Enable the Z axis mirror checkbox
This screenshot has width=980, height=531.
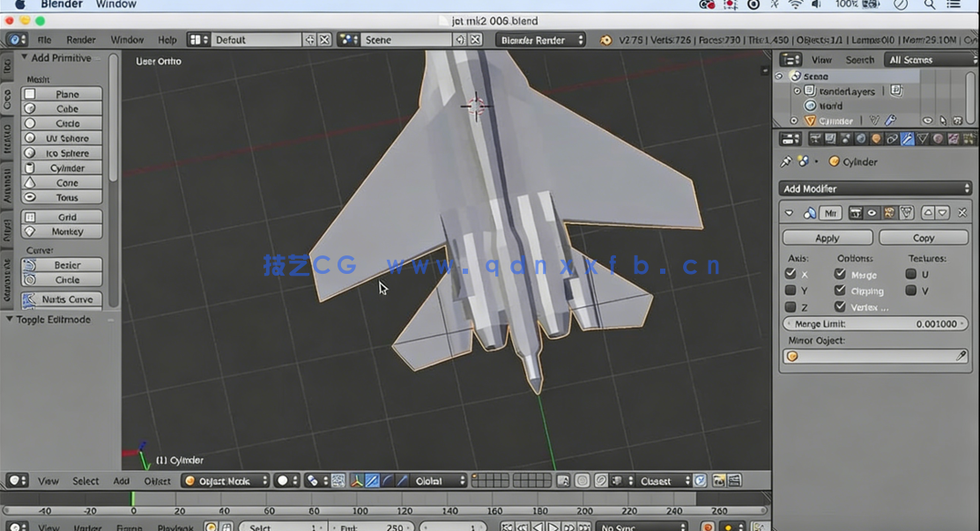click(791, 306)
